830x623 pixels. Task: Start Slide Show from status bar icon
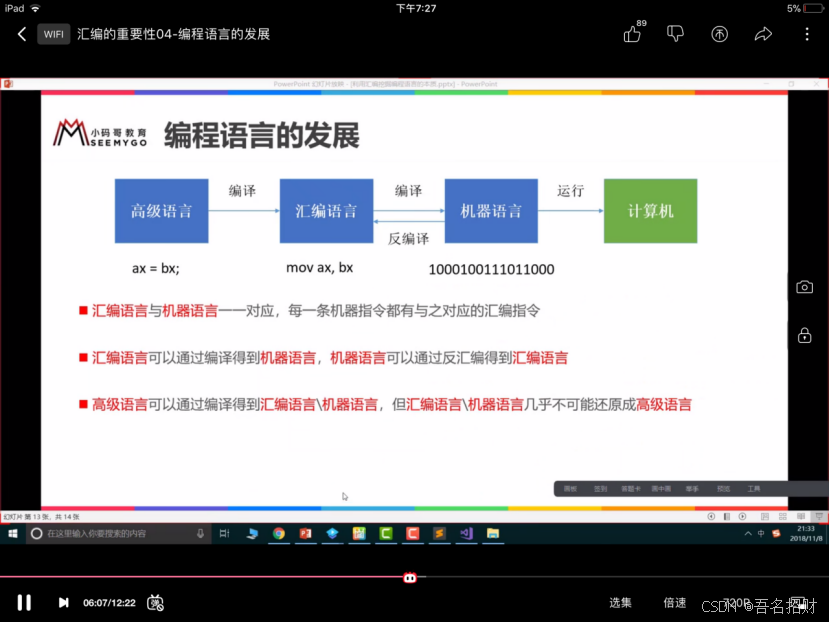pyautogui.click(x=819, y=517)
